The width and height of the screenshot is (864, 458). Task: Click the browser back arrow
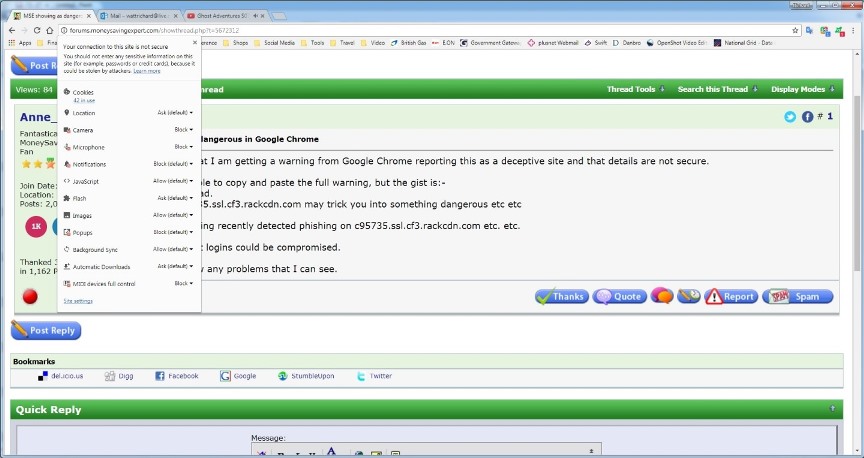(x=12, y=30)
